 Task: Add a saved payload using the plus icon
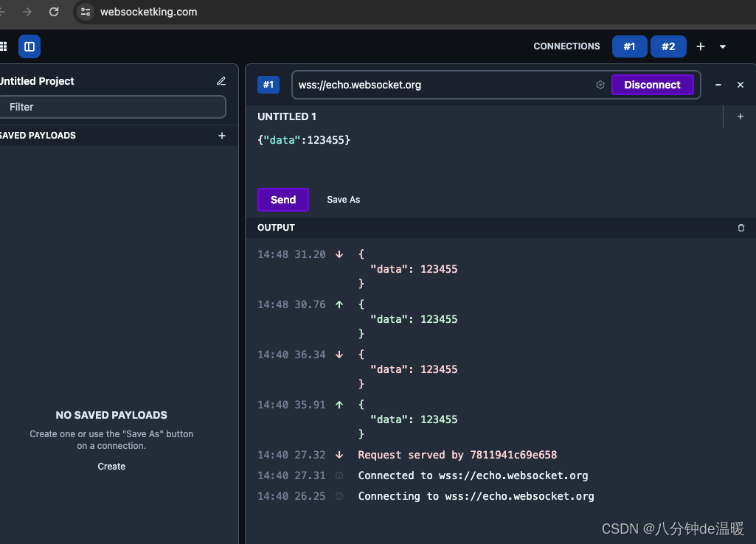tap(221, 135)
